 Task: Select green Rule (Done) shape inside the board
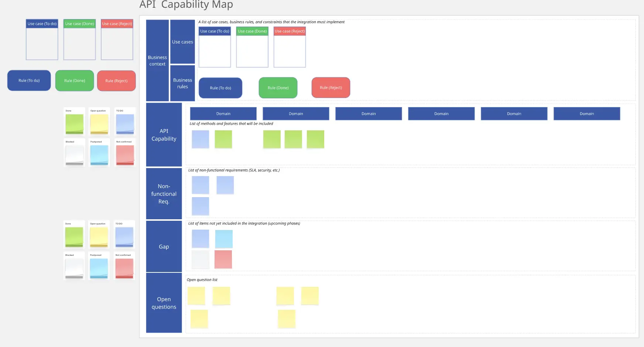tap(278, 88)
